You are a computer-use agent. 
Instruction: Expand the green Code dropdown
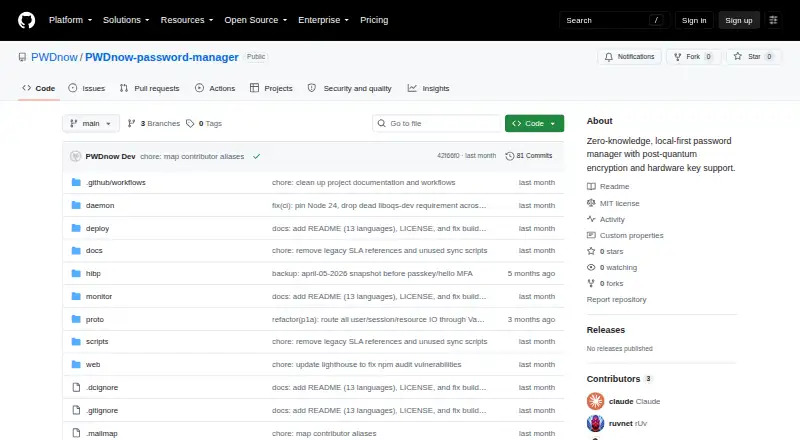click(x=534, y=124)
